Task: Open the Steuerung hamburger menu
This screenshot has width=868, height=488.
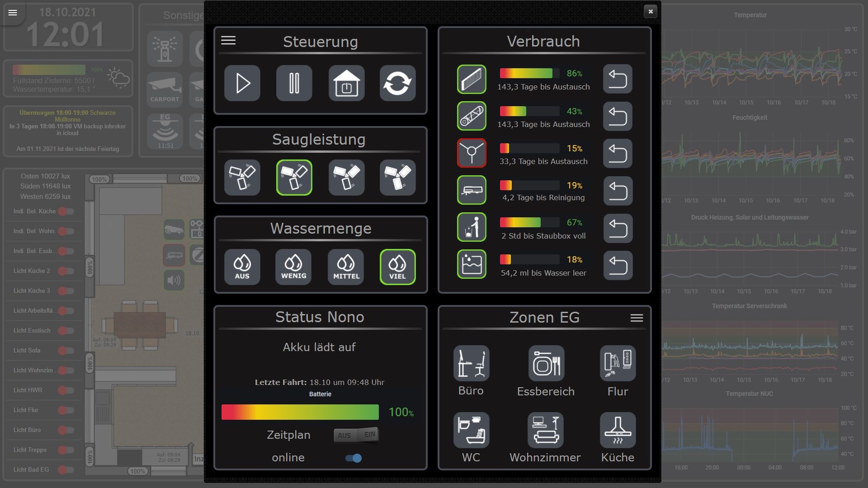Action: click(228, 41)
